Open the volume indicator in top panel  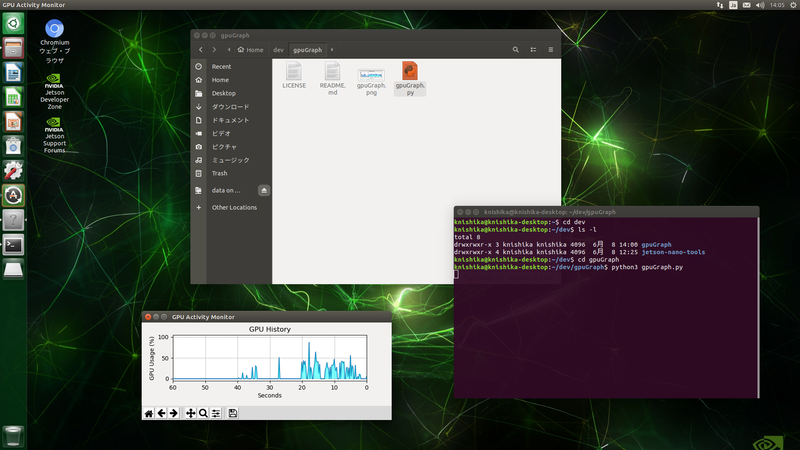760,5
